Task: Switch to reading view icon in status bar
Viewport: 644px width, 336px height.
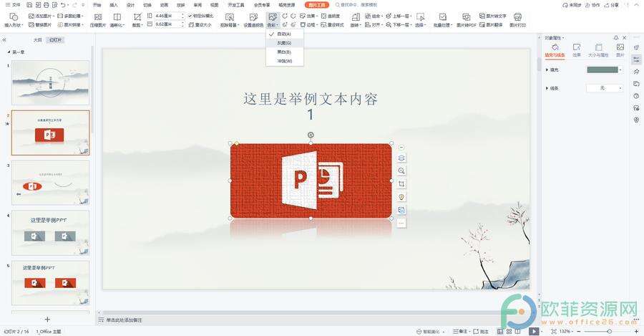Action: (517, 331)
